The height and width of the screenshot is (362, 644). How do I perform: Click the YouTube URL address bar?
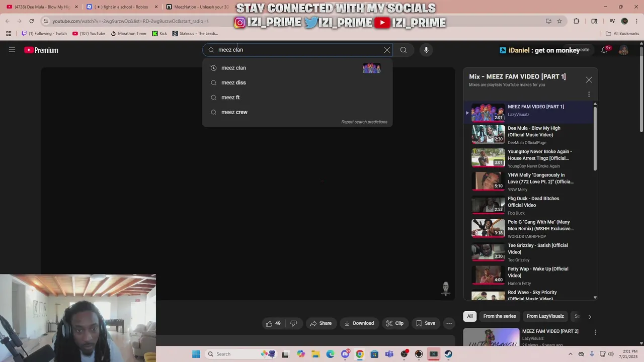point(292,21)
